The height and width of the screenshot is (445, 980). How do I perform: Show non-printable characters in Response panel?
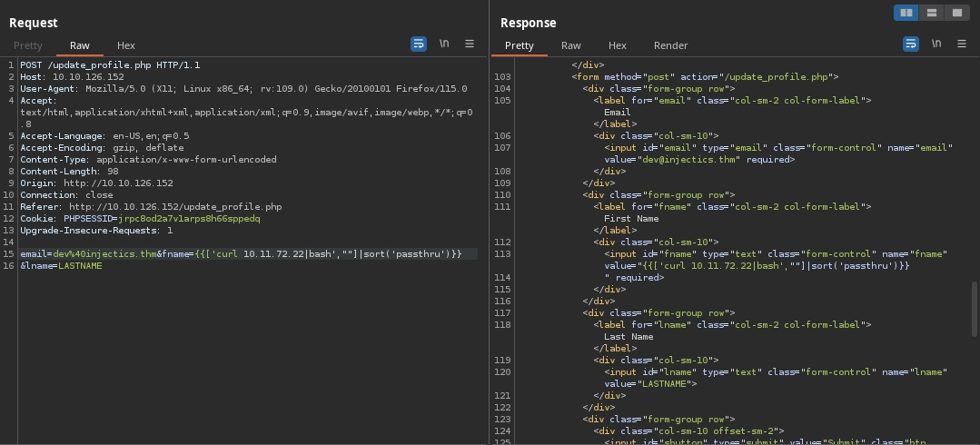[x=936, y=44]
